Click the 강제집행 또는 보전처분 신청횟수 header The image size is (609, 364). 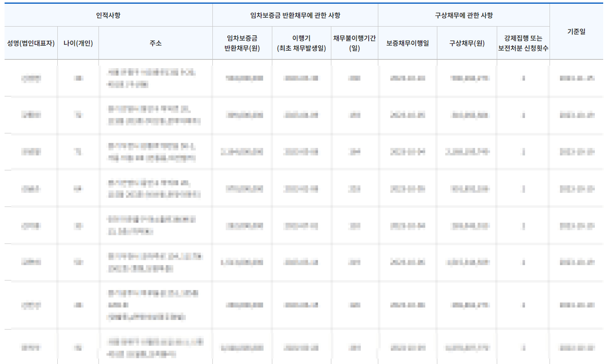point(523,43)
